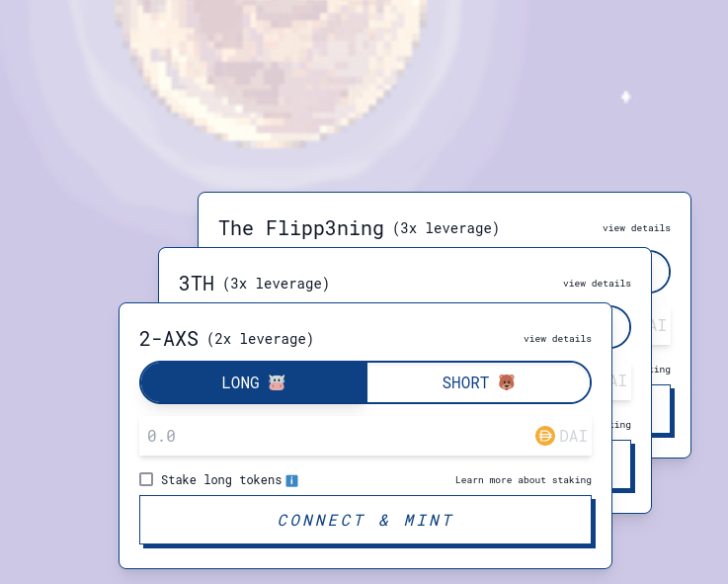
Task: Click the bear emoji on SHORT
Action: point(507,382)
